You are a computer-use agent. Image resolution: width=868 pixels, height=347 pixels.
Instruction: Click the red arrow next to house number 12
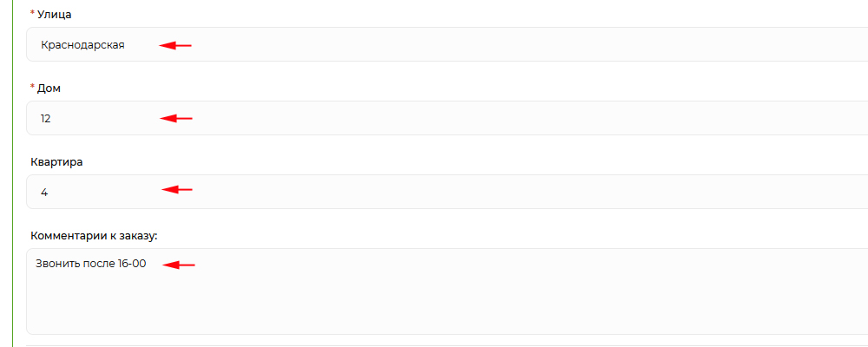tap(174, 119)
